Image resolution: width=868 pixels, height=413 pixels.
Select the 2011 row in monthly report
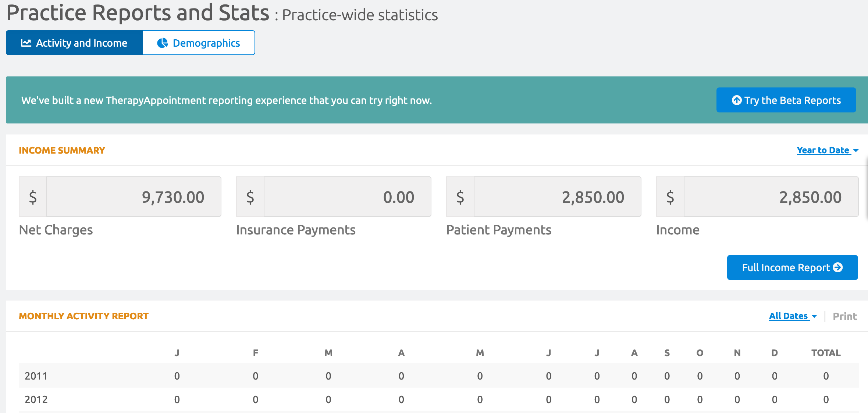36,376
